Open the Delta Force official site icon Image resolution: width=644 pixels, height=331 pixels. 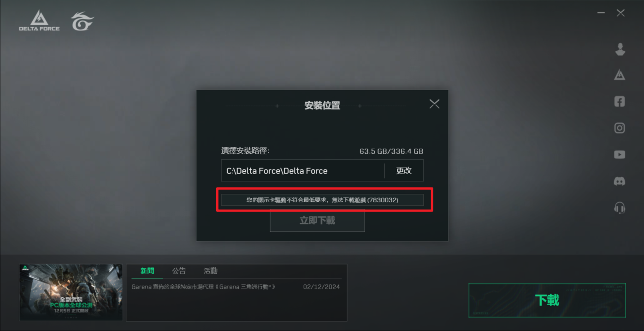pos(620,75)
